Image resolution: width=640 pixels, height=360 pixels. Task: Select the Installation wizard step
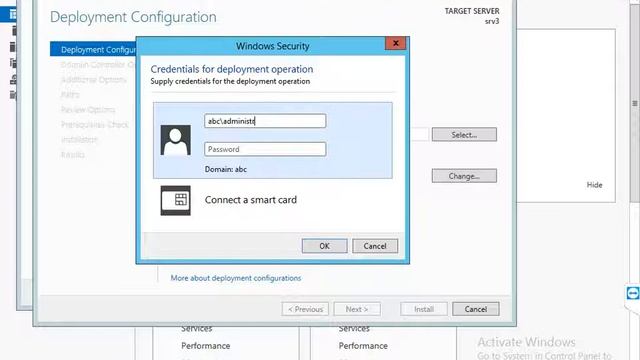(x=80, y=140)
